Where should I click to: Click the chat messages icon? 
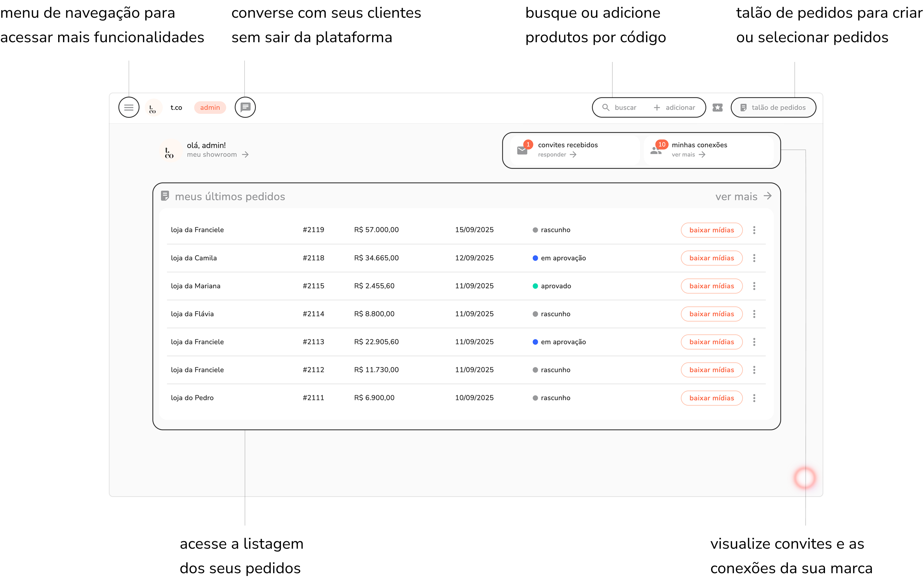coord(245,108)
